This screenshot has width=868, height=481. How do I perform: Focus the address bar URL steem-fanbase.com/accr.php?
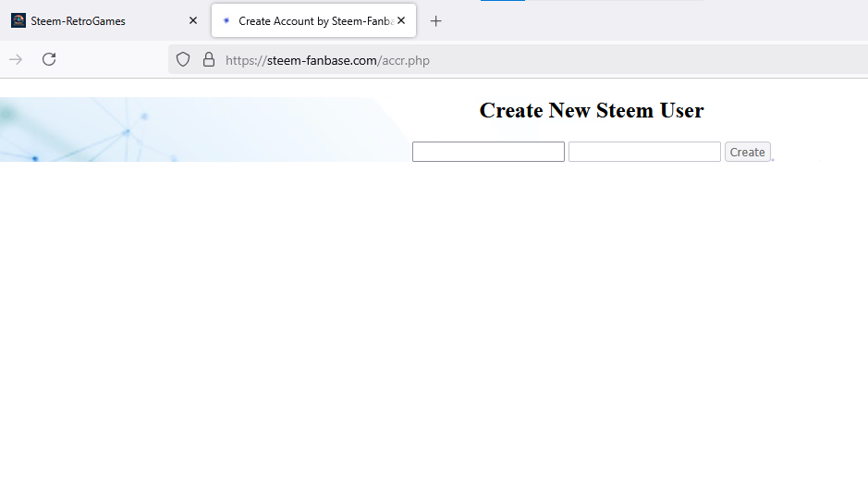328,60
